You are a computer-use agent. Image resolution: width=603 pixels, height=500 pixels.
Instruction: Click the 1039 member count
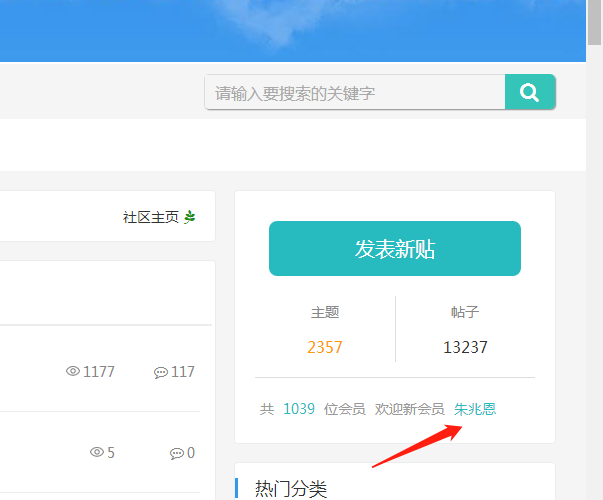[x=299, y=409]
